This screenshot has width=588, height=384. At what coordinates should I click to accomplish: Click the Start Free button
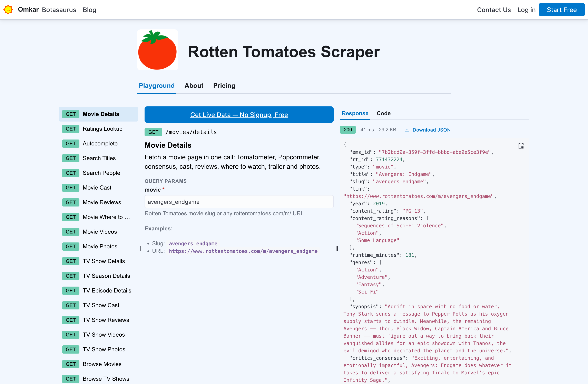coord(562,10)
